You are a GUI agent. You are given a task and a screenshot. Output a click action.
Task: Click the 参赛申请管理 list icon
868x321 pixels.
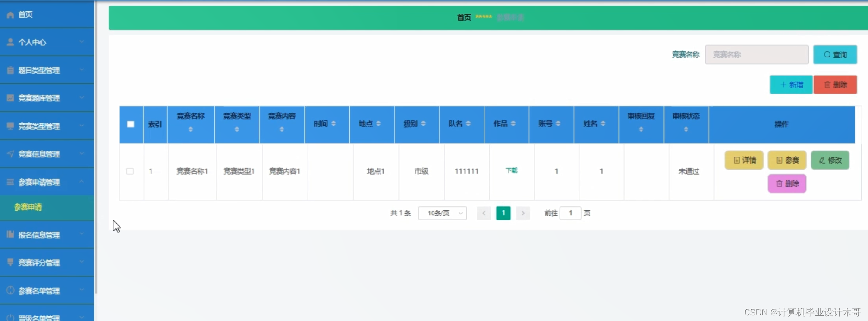tap(10, 182)
